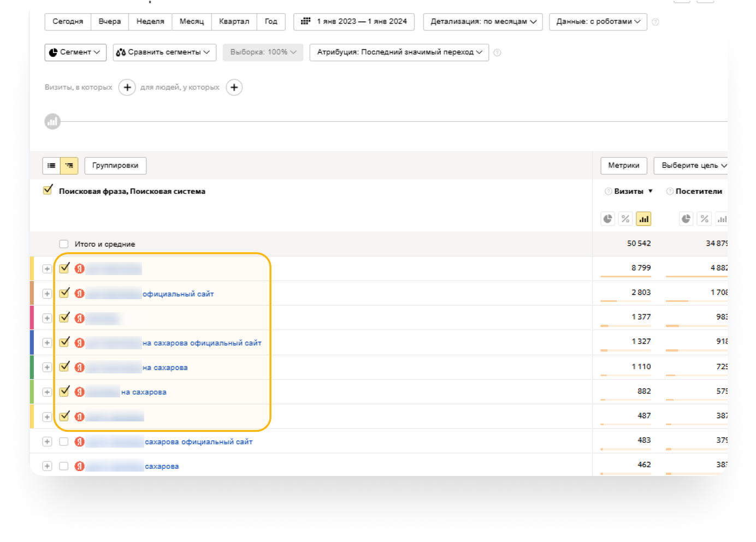Sort by Визиты column header
The height and width of the screenshot is (542, 756).
click(x=629, y=192)
